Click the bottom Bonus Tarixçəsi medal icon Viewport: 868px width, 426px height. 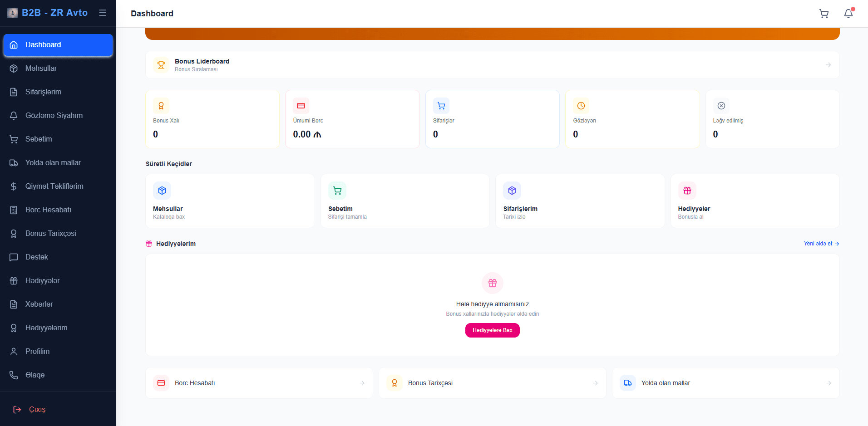[395, 383]
